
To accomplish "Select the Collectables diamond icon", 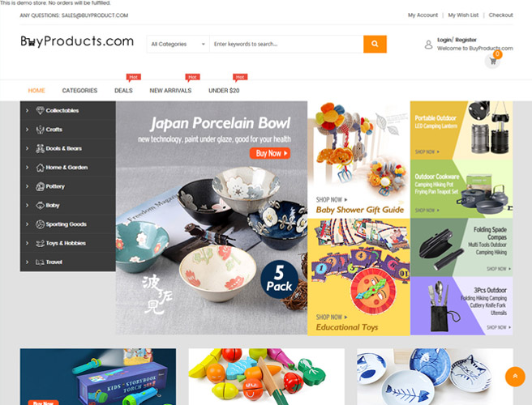I will click(x=40, y=110).
